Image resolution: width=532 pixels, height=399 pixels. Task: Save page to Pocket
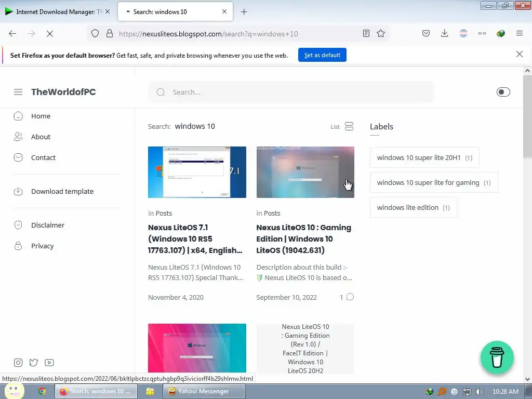tap(426, 33)
